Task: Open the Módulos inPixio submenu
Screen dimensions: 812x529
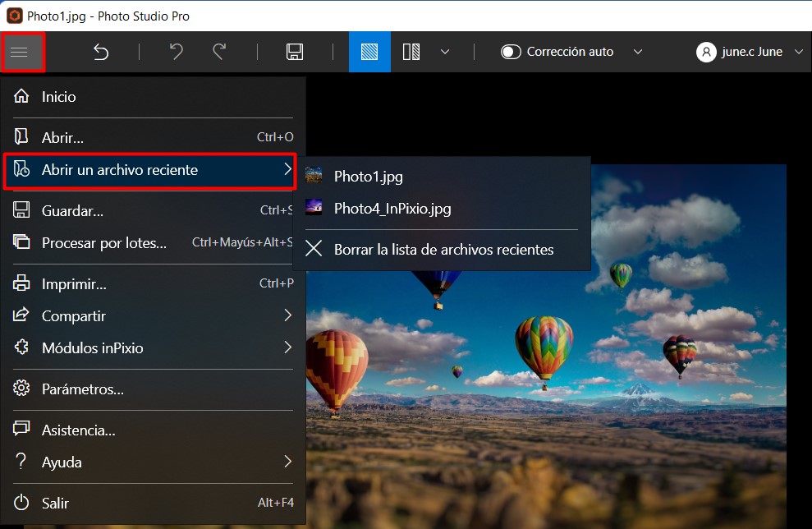Action: [x=153, y=347]
